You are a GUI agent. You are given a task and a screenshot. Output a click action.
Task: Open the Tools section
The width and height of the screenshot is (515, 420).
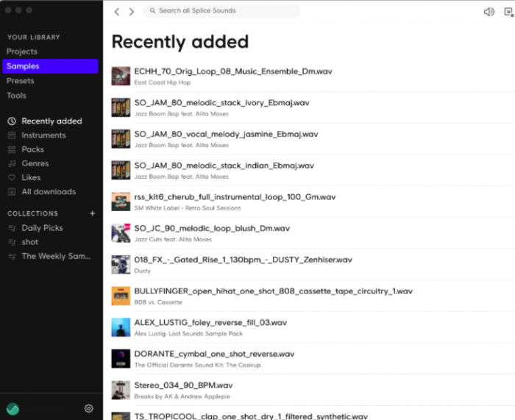tap(16, 96)
